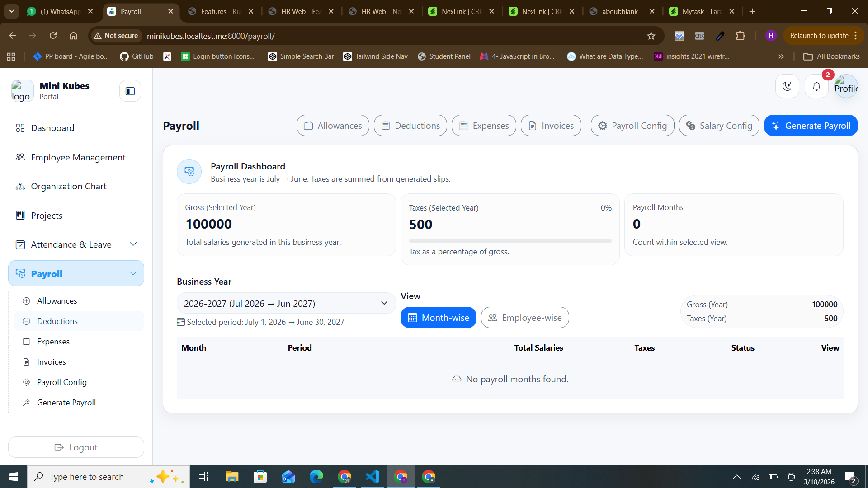Expand Attendance & Leave menu chevron
Screen dimensions: 868x488
(133, 244)
